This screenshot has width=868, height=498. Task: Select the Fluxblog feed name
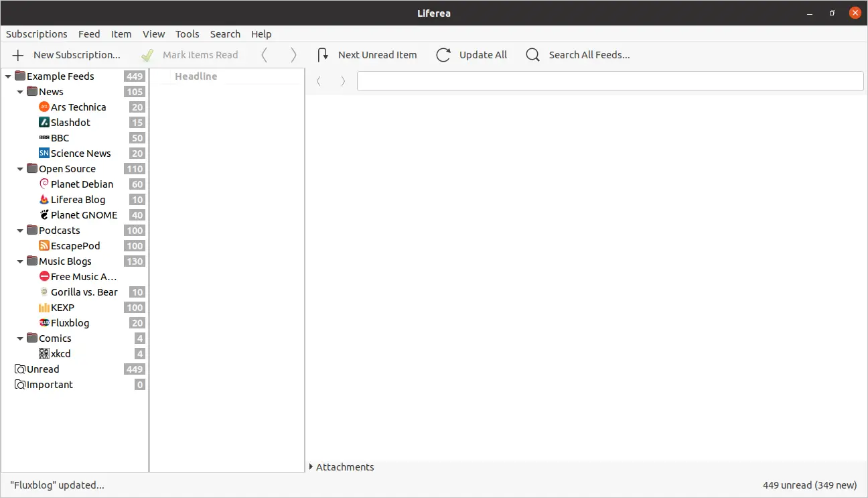pyautogui.click(x=70, y=323)
